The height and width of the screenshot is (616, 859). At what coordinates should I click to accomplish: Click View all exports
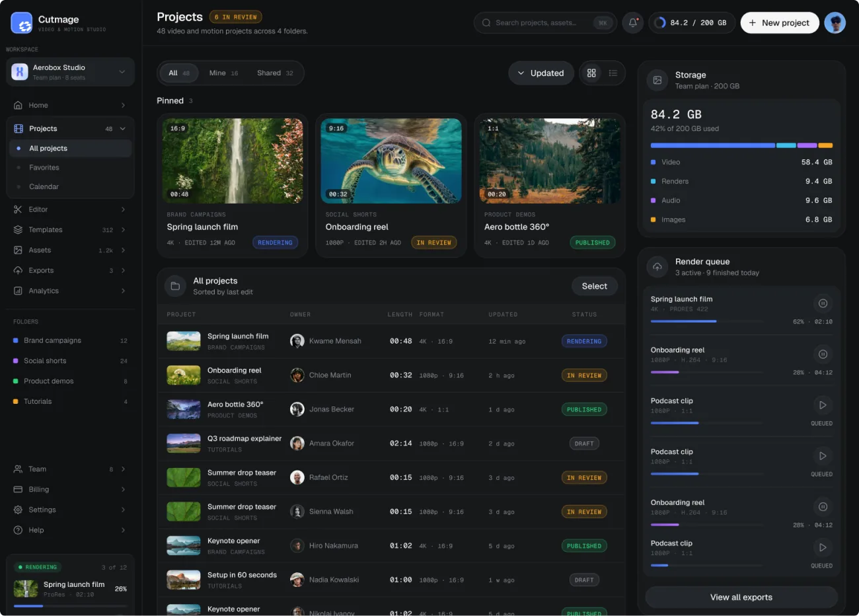point(741,597)
